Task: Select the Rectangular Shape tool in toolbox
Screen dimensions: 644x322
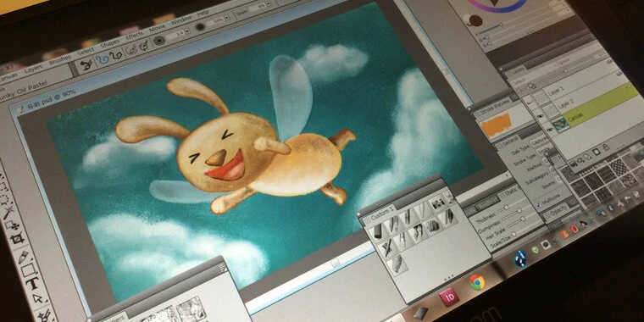Action: point(28,269)
